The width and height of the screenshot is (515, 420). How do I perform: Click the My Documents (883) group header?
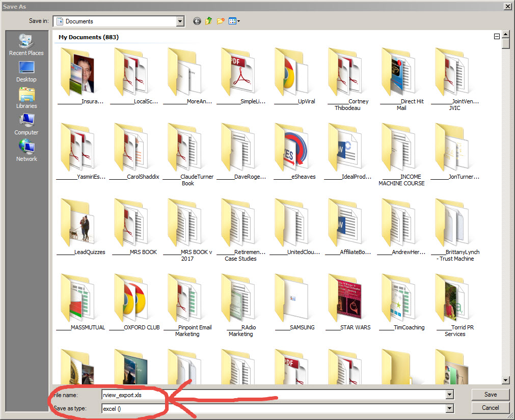click(89, 37)
